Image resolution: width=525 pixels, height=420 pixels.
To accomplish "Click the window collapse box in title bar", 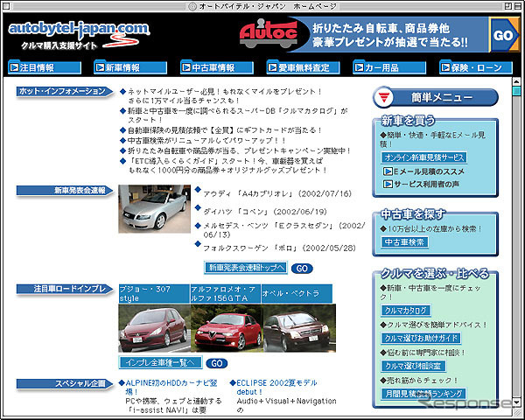I will [x=516, y=6].
